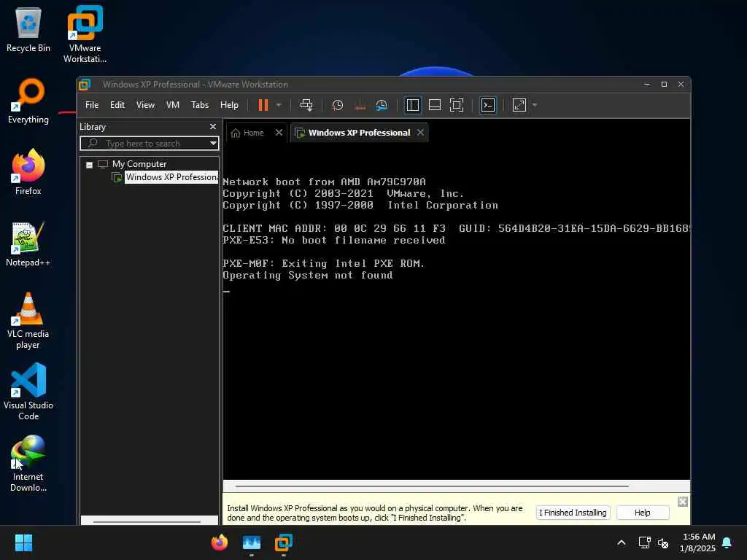This screenshot has width=747, height=560.
Task: Toggle the thumbnail bar view icon
Action: tap(435, 105)
